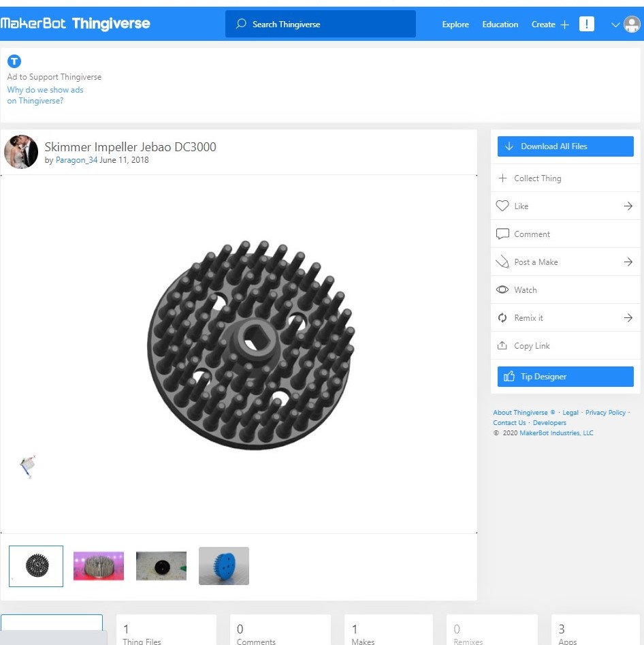
Task: Click the 3D impeller model preview
Action: point(251,345)
